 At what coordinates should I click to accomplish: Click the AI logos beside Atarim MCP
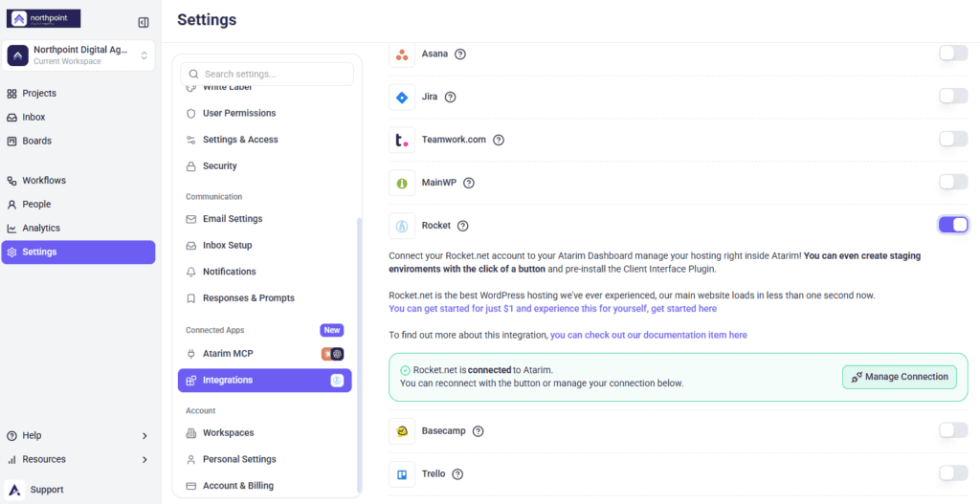point(332,354)
